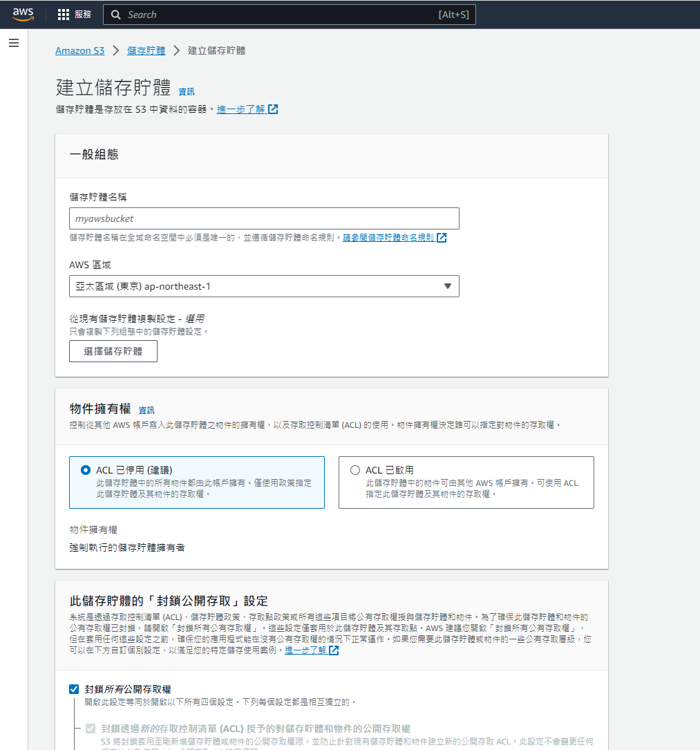Click the 強制執行的儲存貯體擁有者 text
Image resolution: width=700 pixels, height=750 pixels.
[127, 547]
